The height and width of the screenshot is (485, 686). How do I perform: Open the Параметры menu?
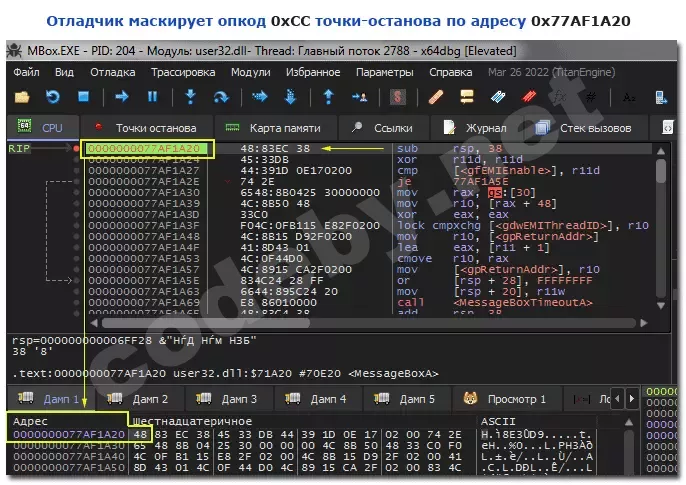tap(385, 72)
